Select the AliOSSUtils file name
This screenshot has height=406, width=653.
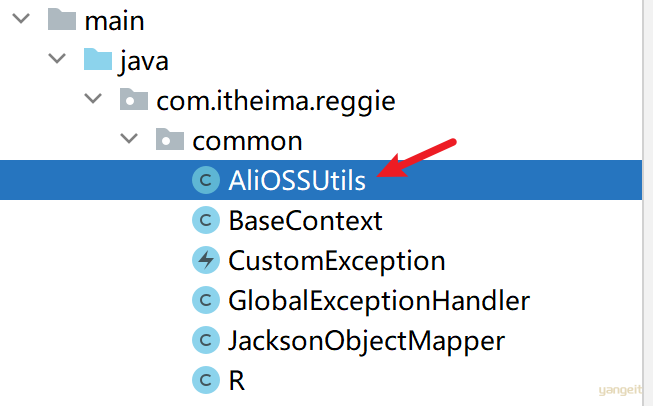(x=297, y=181)
